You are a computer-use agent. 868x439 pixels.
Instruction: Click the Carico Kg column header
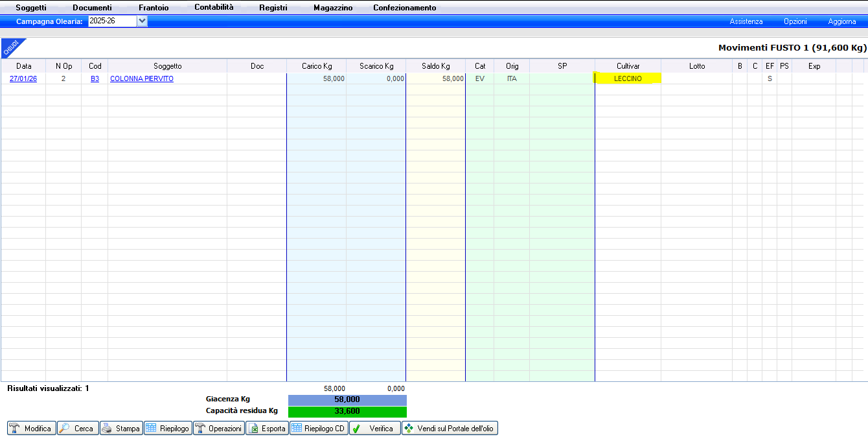click(x=317, y=66)
